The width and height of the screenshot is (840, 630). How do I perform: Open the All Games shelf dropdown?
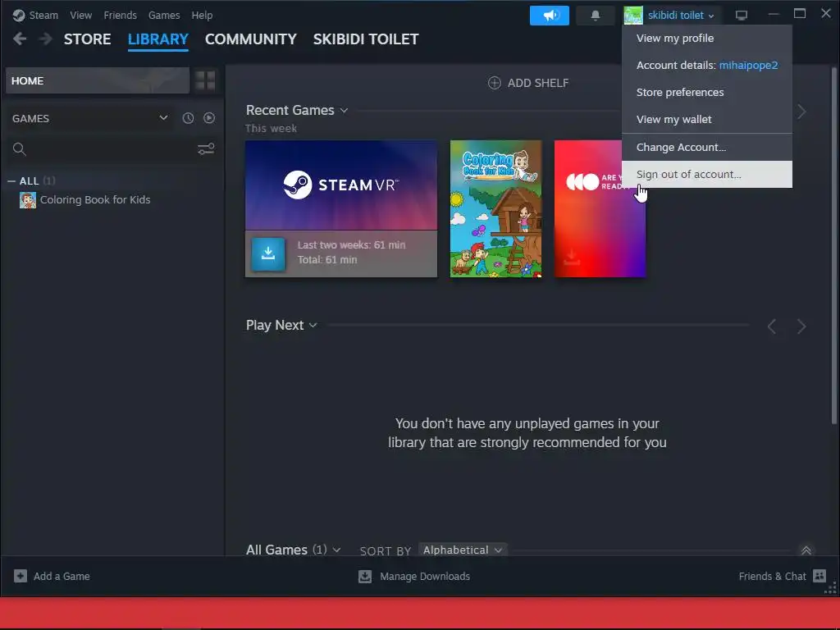point(336,550)
